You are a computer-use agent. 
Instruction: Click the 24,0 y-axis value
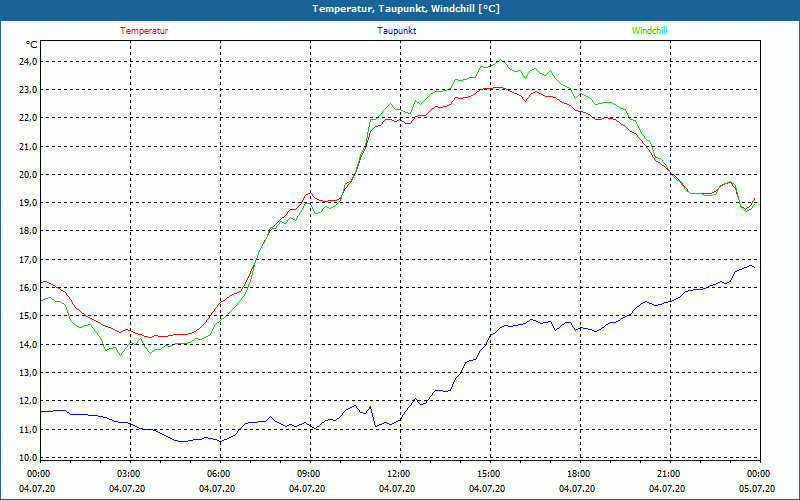[28, 62]
